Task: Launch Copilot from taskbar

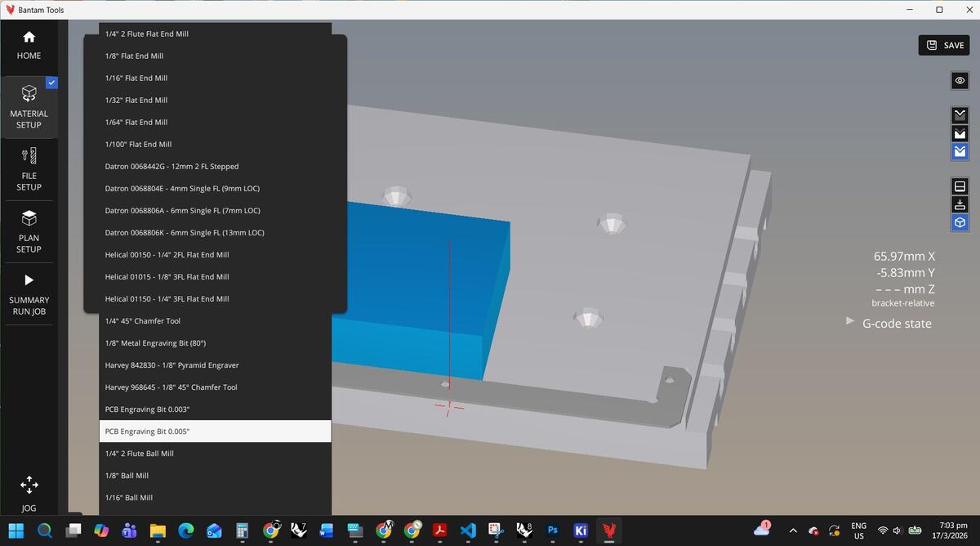Action: [101, 530]
